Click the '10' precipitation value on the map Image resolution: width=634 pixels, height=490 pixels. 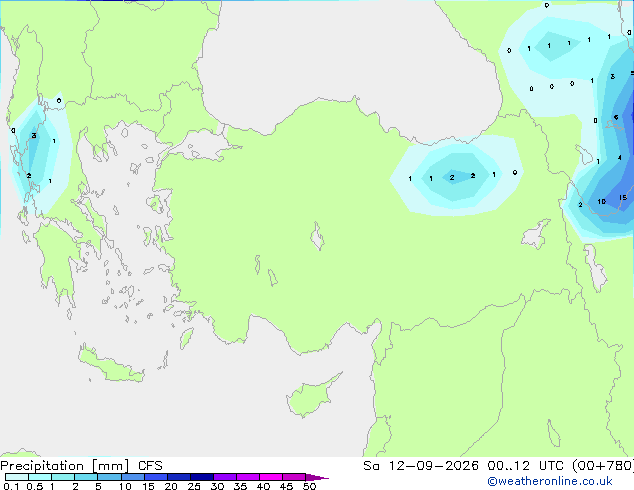pos(602,201)
